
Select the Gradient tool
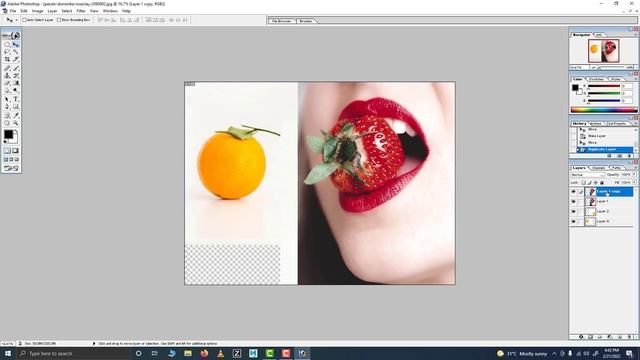[x=16, y=83]
